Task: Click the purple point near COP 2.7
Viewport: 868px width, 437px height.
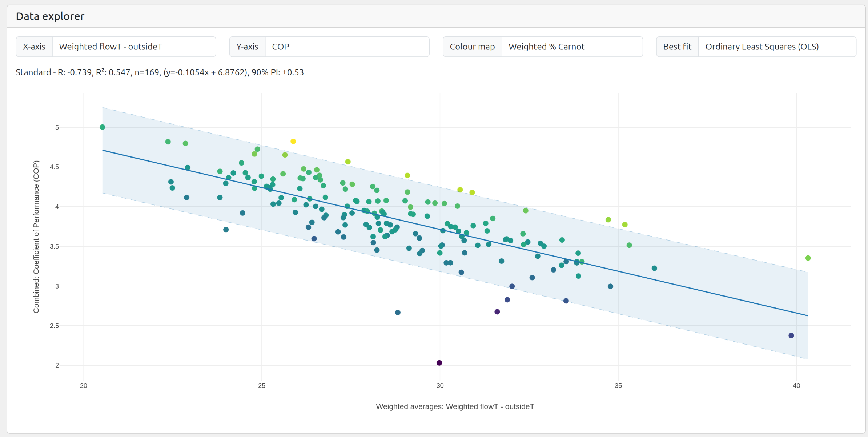Action: [x=497, y=312]
